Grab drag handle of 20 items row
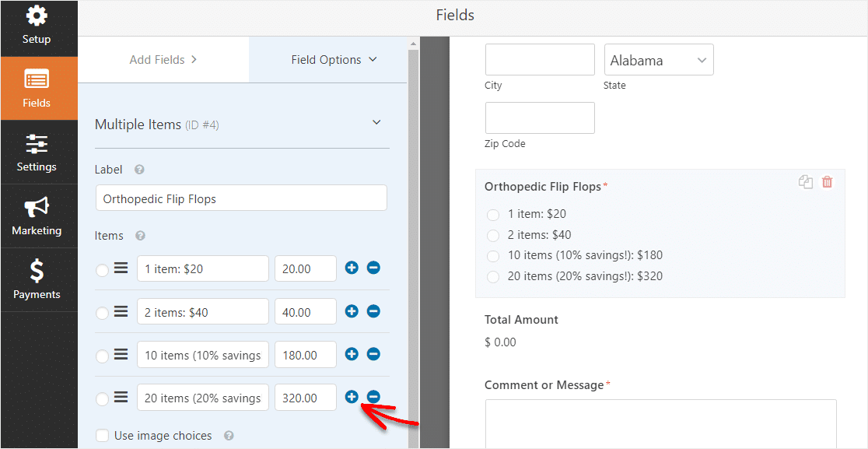This screenshot has height=449, width=868. click(x=121, y=397)
